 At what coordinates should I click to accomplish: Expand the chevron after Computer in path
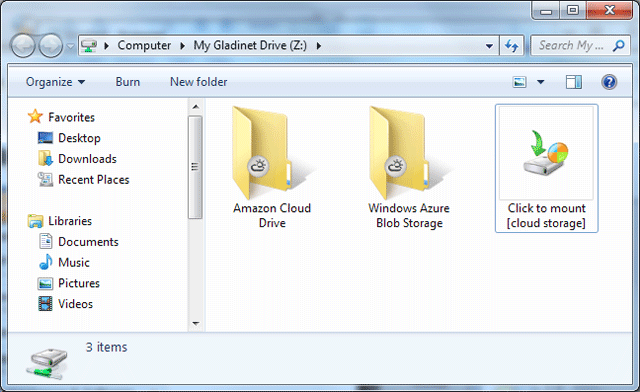click(x=182, y=46)
